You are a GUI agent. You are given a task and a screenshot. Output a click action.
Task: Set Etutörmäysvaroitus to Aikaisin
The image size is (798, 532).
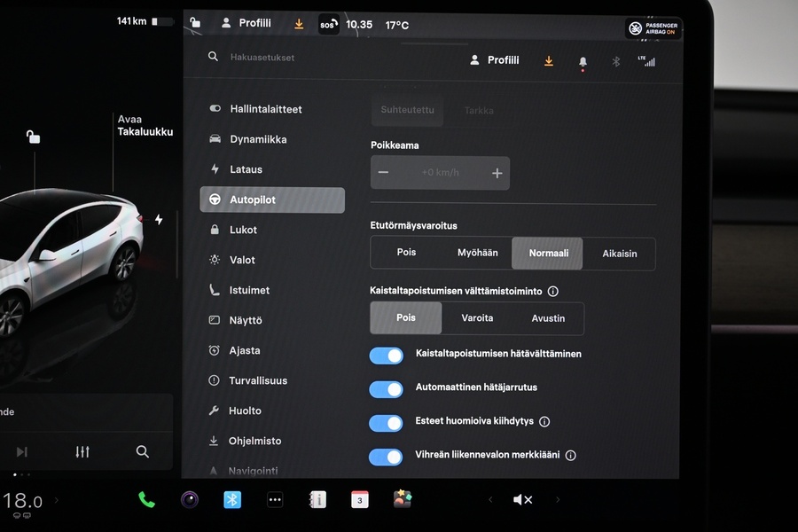620,254
